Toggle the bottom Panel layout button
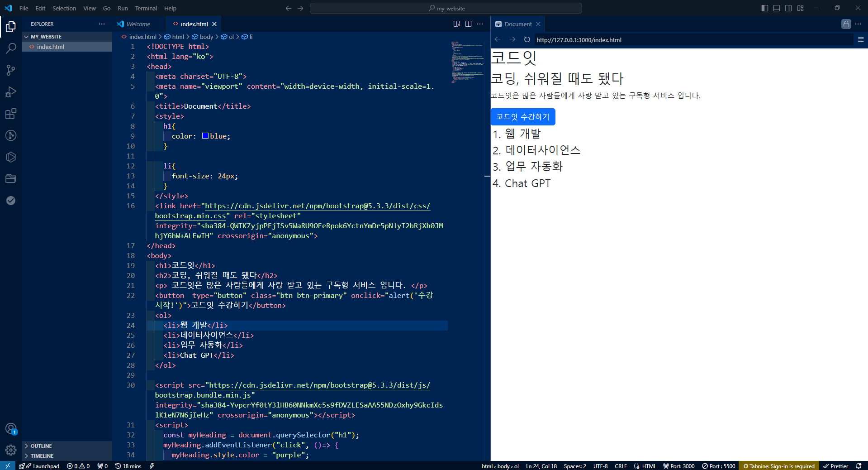This screenshot has height=470, width=868. pos(777,8)
